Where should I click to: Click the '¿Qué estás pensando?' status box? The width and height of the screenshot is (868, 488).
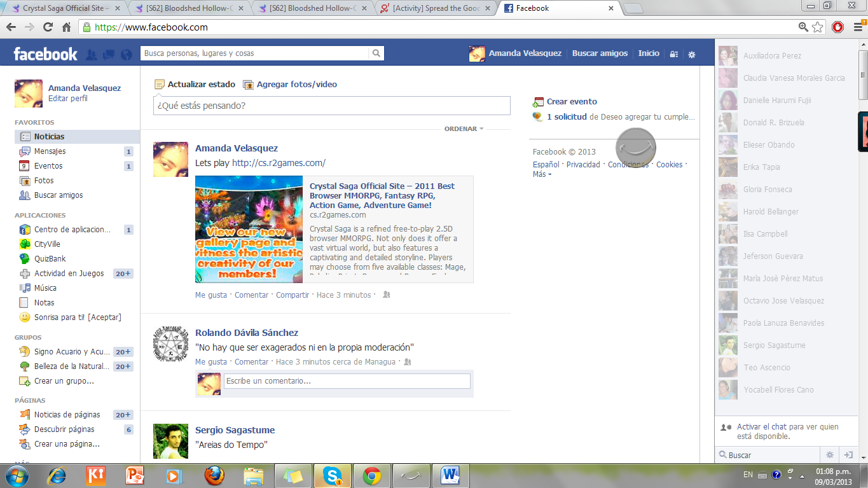pyautogui.click(x=331, y=106)
